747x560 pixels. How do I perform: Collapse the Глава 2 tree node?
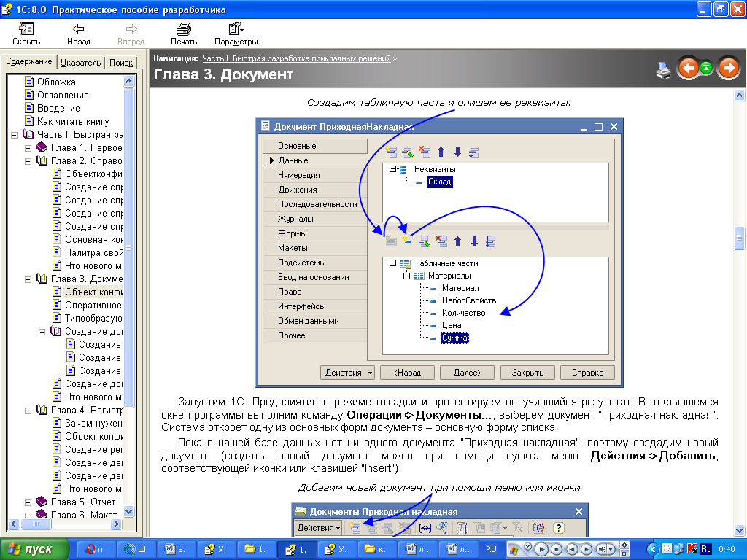[x=28, y=161]
